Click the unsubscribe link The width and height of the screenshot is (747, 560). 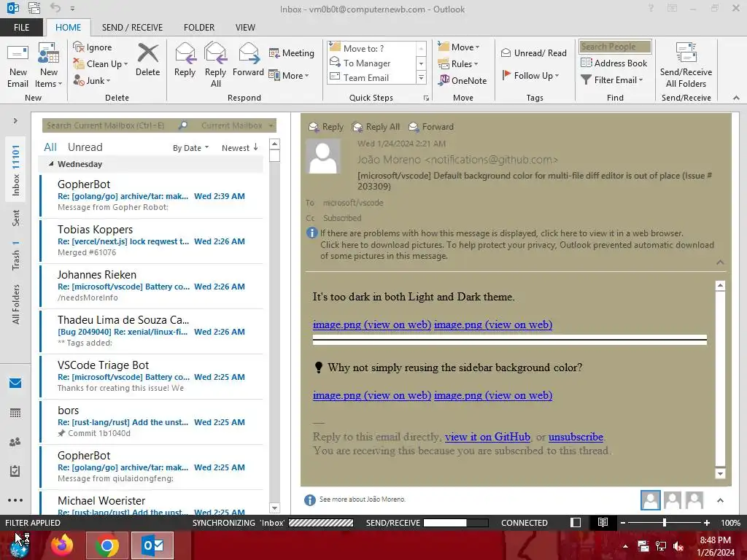576,437
